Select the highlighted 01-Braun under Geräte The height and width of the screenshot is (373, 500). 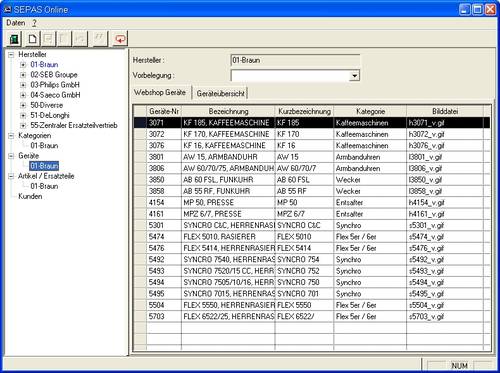44,166
